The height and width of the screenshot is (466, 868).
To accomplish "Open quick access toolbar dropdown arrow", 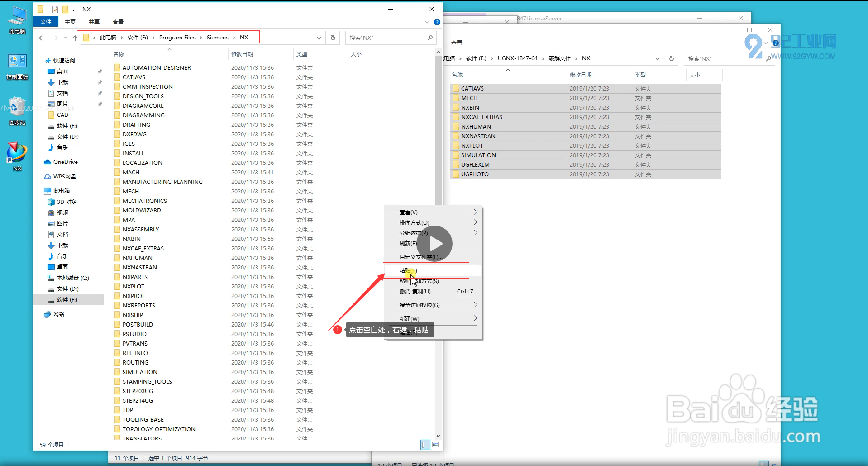I will point(73,10).
